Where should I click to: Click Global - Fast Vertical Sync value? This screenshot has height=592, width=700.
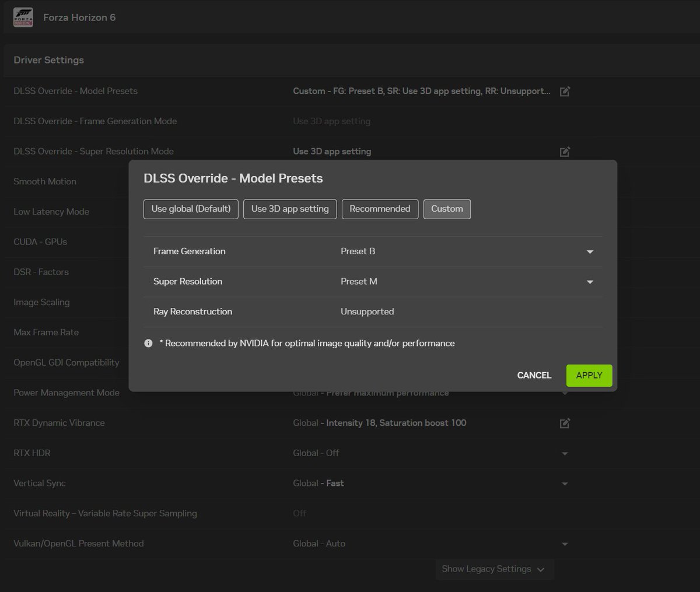(318, 483)
